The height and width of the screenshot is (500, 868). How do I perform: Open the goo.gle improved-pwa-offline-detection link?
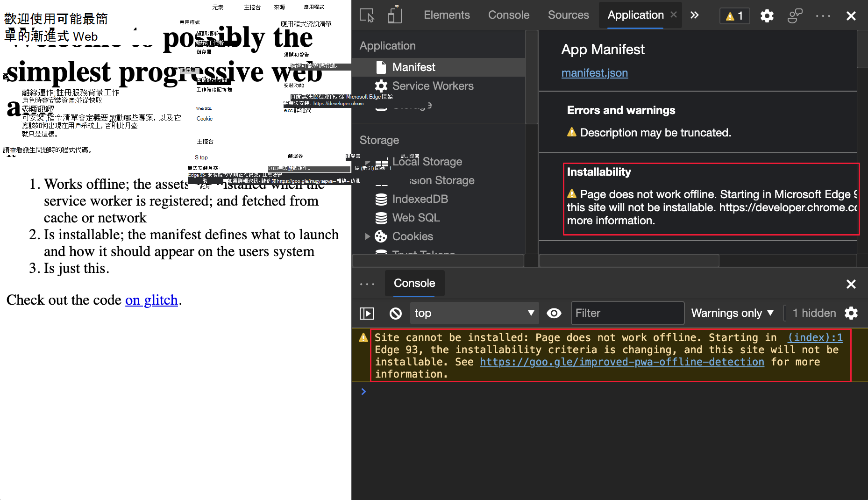[622, 362]
